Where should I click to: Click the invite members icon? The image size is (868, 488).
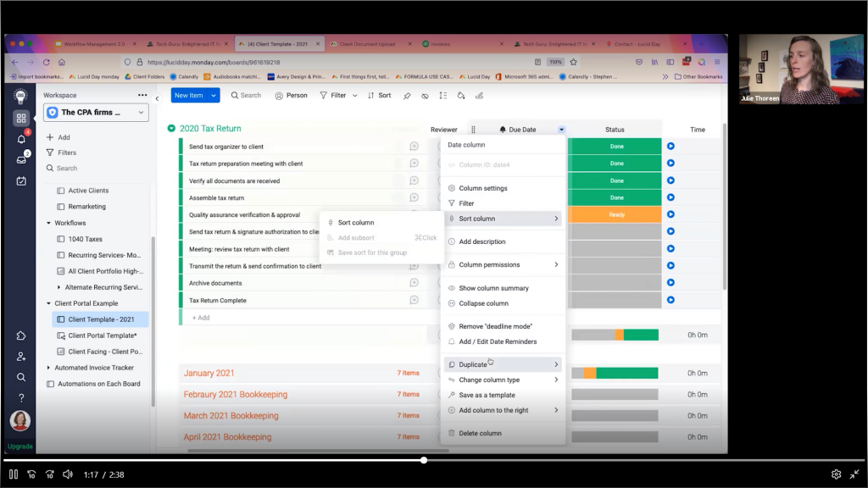[21, 357]
